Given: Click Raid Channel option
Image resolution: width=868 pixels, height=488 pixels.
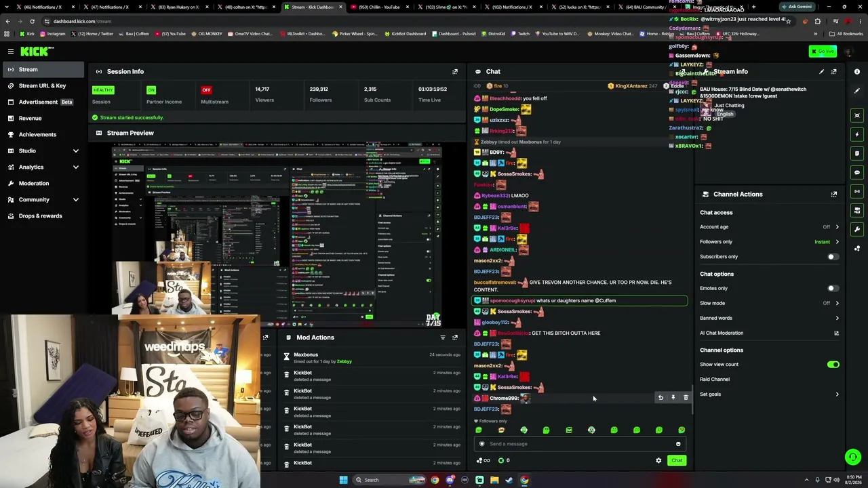Looking at the screenshot, I should pyautogui.click(x=715, y=380).
